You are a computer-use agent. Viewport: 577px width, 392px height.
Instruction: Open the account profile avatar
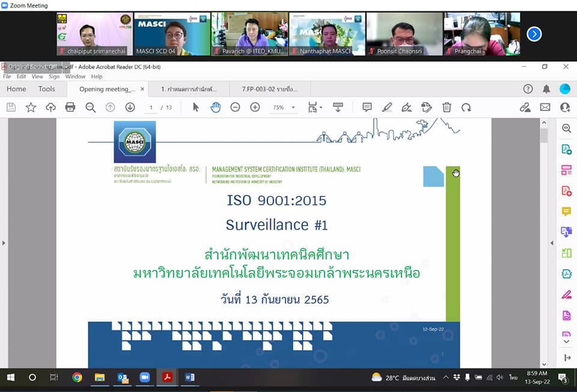point(565,89)
